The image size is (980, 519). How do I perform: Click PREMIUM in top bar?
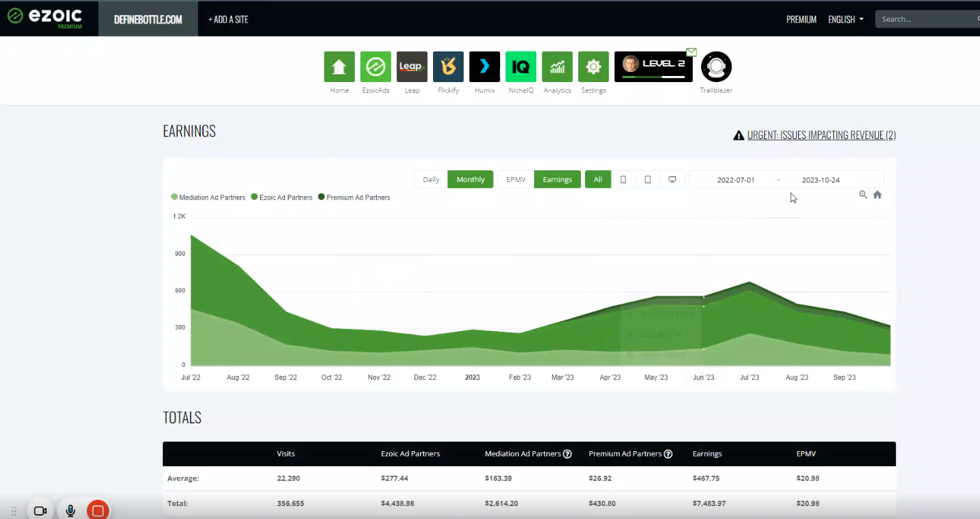click(801, 20)
